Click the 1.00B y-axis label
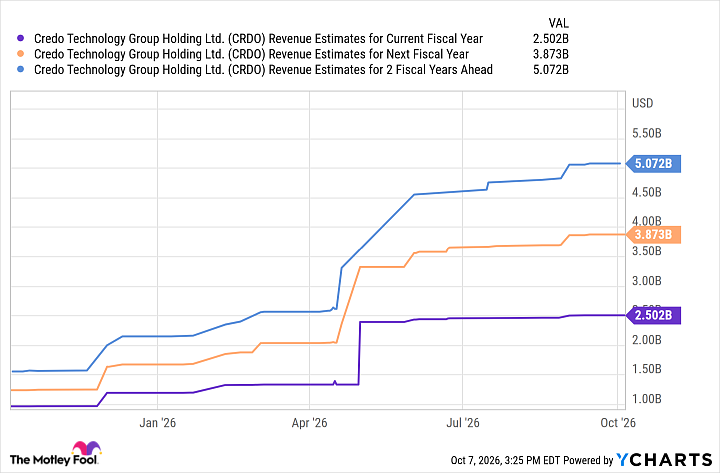 coord(647,399)
